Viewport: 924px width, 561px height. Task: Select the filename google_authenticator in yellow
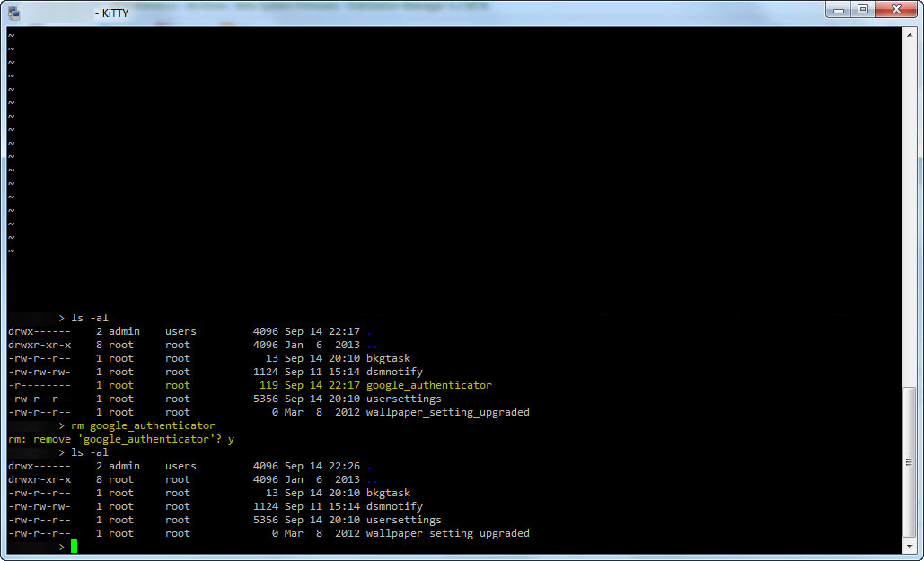tap(428, 384)
